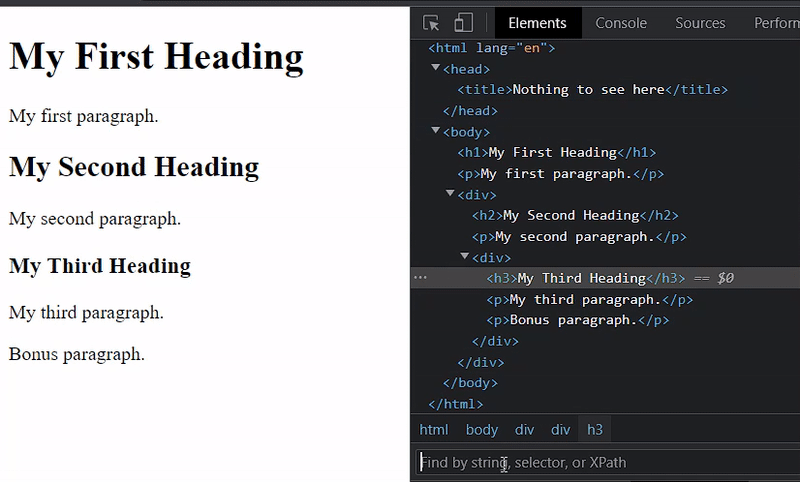The image size is (800, 482).
Task: Select the h1 My First Heading node
Action: (557, 153)
